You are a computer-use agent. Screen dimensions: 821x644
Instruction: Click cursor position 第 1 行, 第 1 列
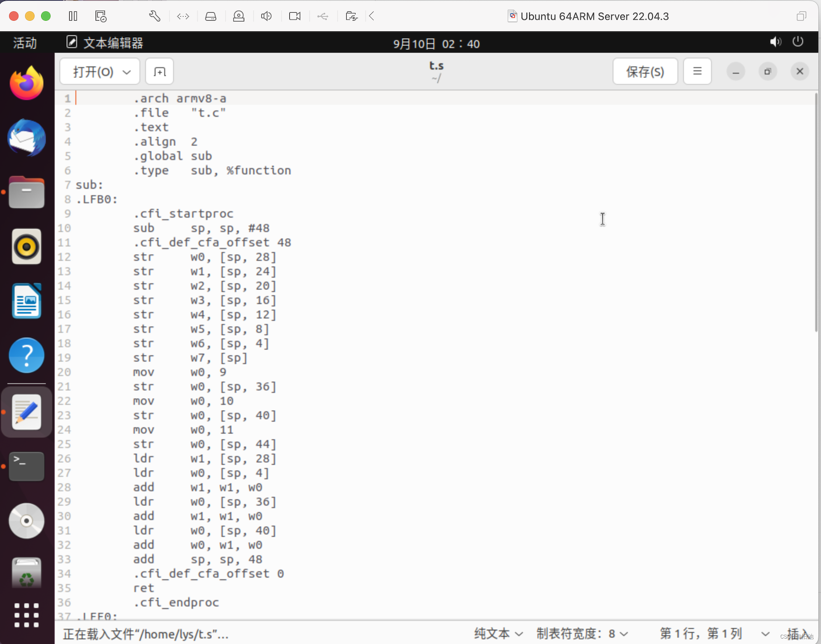pyautogui.click(x=701, y=633)
